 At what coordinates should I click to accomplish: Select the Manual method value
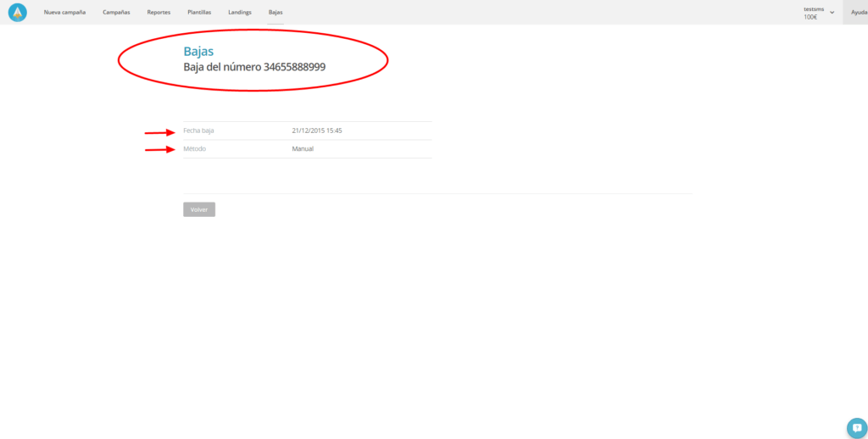point(303,149)
